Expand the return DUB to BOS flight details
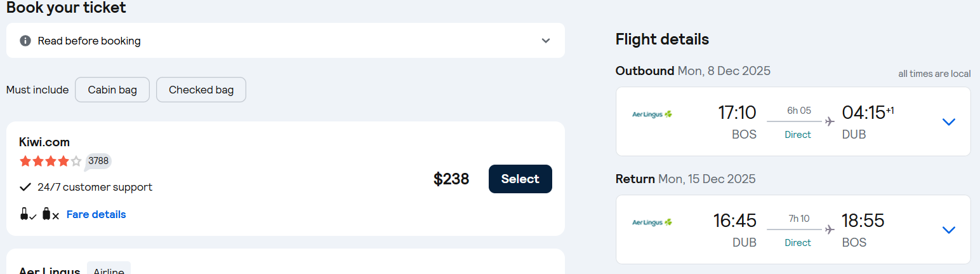 click(x=948, y=229)
